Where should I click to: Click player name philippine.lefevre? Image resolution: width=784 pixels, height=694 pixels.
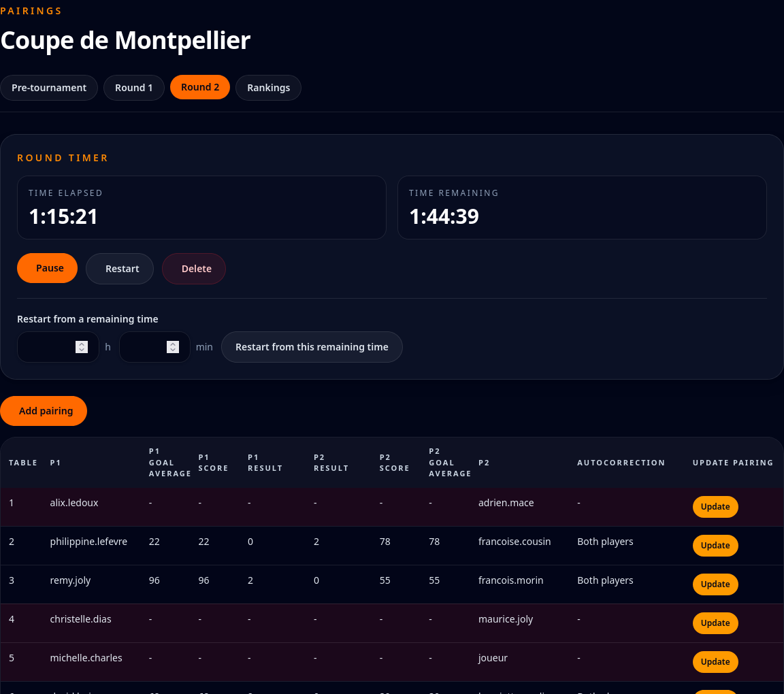88,542
